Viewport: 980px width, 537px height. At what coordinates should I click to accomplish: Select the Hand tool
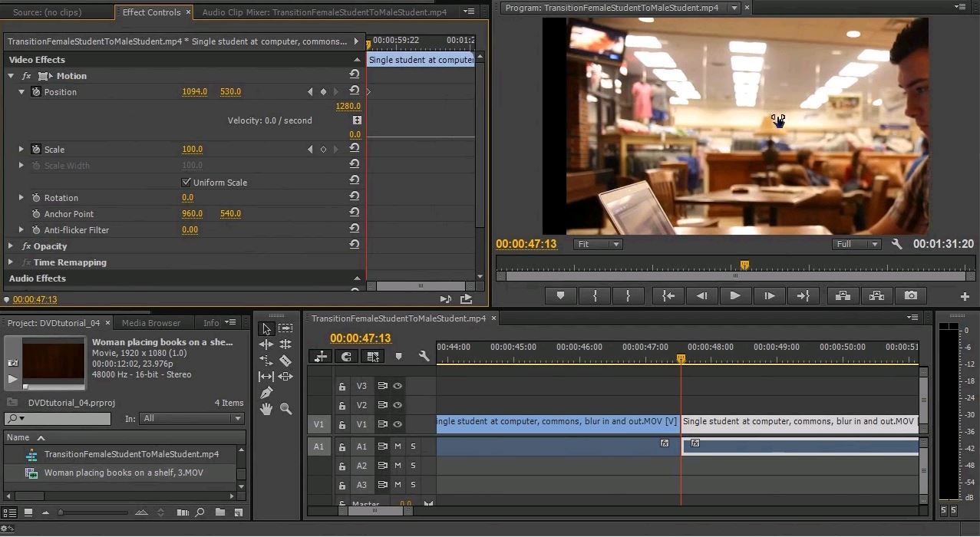[x=266, y=409]
